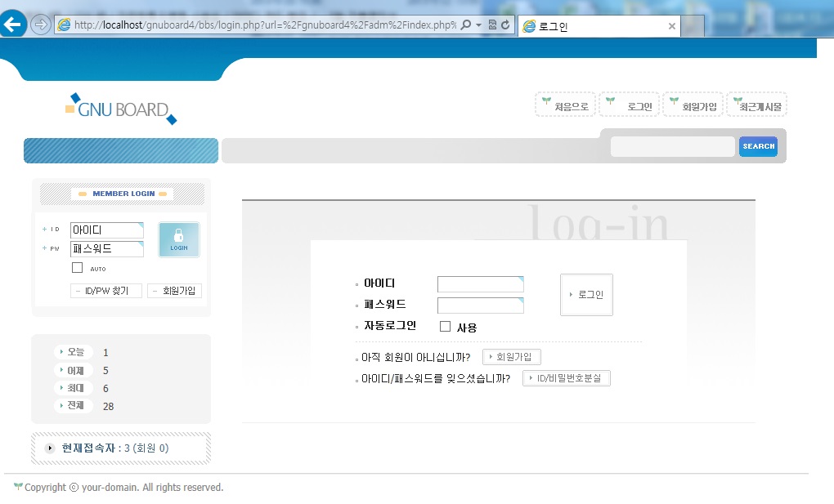The width and height of the screenshot is (834, 504).
Task: Focus the main 패스워드 input field
Action: click(x=480, y=306)
